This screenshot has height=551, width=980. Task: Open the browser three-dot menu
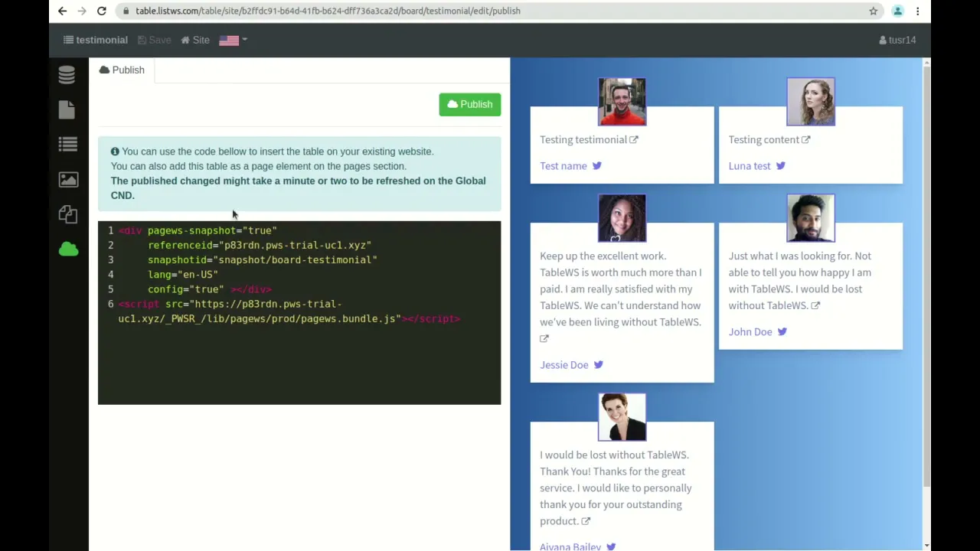917,11
